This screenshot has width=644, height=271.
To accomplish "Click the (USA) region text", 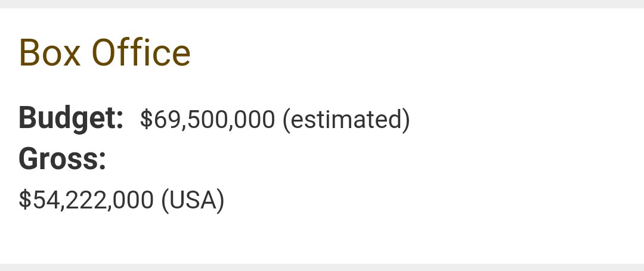I will [x=193, y=200].
